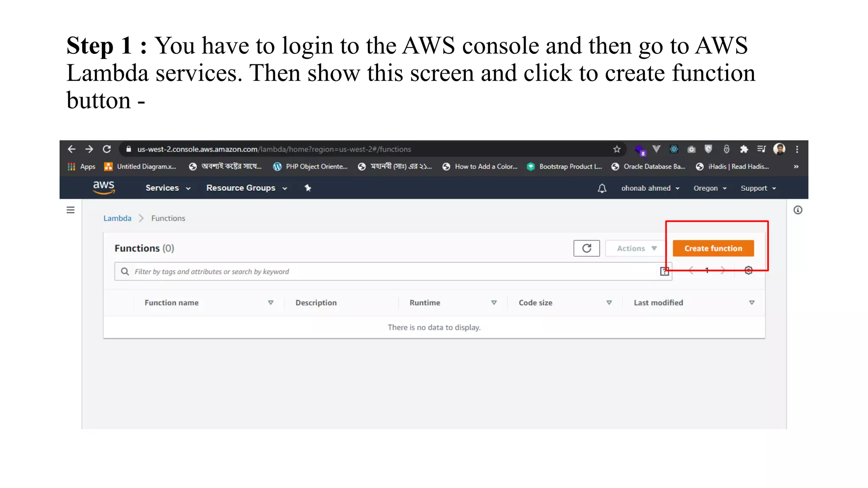This screenshot has height=488, width=868.
Task: Click the refresh functions list button
Action: coord(587,248)
